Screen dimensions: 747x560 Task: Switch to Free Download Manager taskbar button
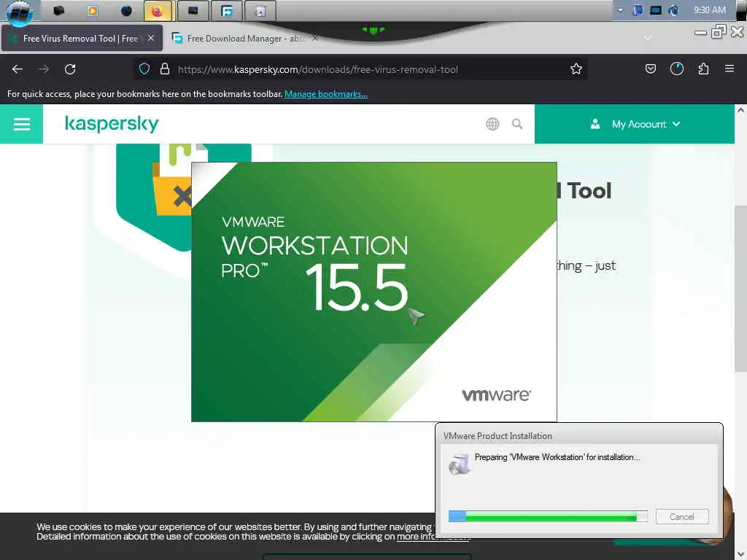227,11
